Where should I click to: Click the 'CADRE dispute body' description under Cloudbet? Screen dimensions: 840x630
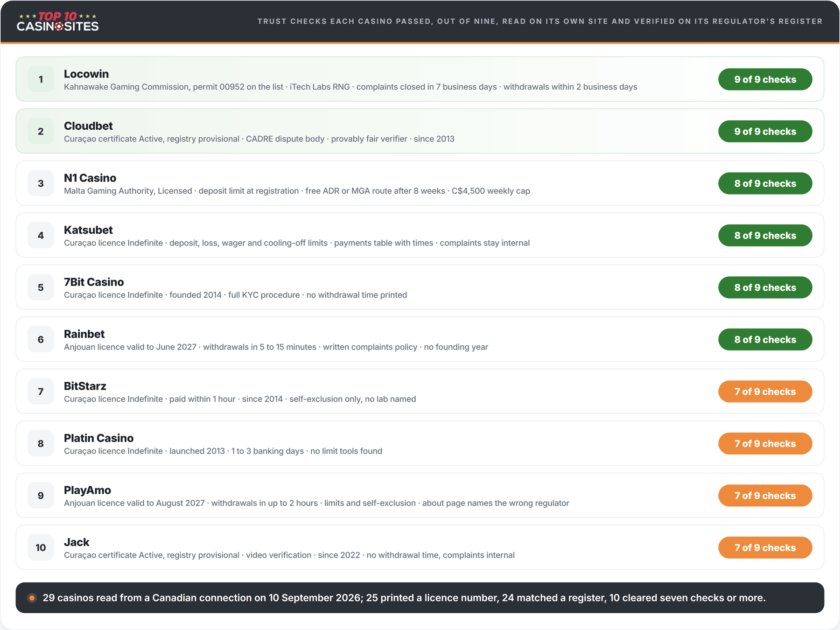tap(259, 139)
